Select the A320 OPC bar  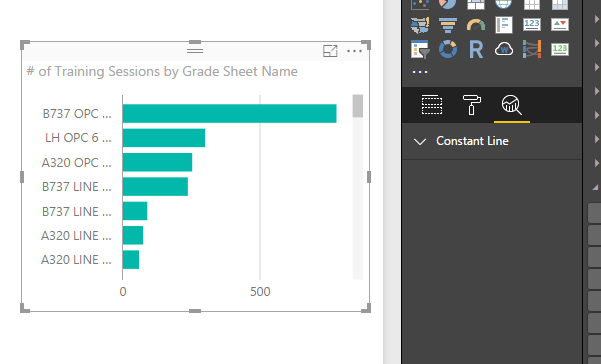pyautogui.click(x=158, y=162)
